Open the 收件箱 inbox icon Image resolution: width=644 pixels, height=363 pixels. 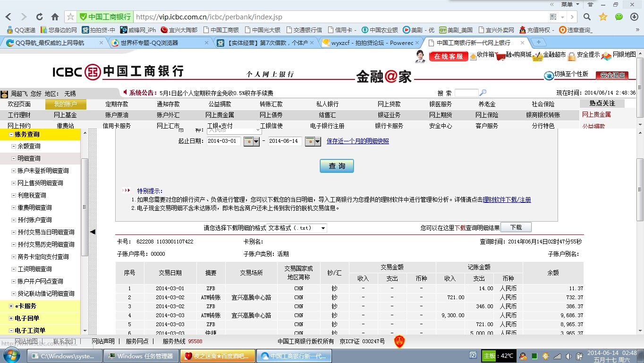(473, 57)
